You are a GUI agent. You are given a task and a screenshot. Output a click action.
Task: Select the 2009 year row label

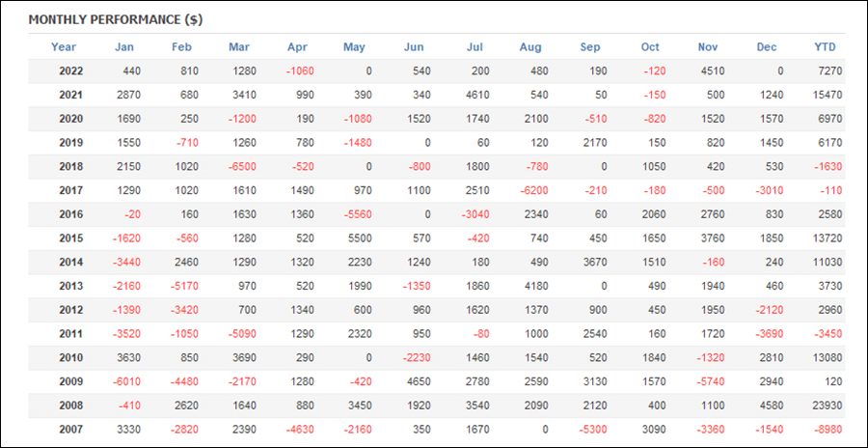tap(70, 382)
